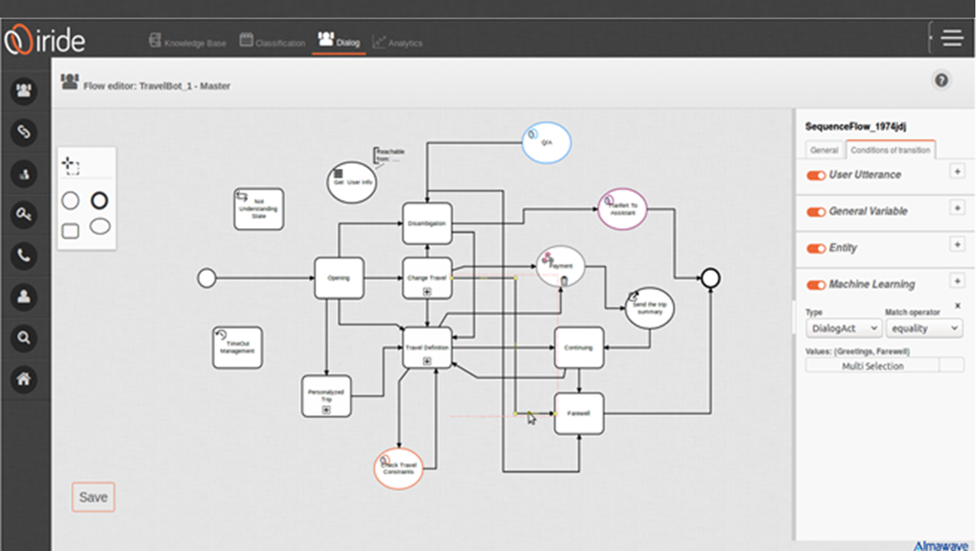Open the DialogAct type dropdown
The image size is (980, 551).
844,328
